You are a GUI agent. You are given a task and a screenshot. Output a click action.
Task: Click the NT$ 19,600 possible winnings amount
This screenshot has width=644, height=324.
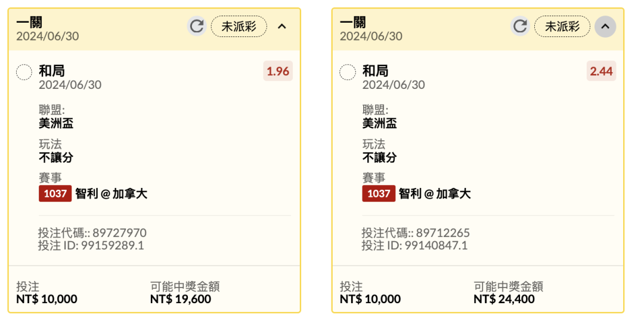point(181,299)
